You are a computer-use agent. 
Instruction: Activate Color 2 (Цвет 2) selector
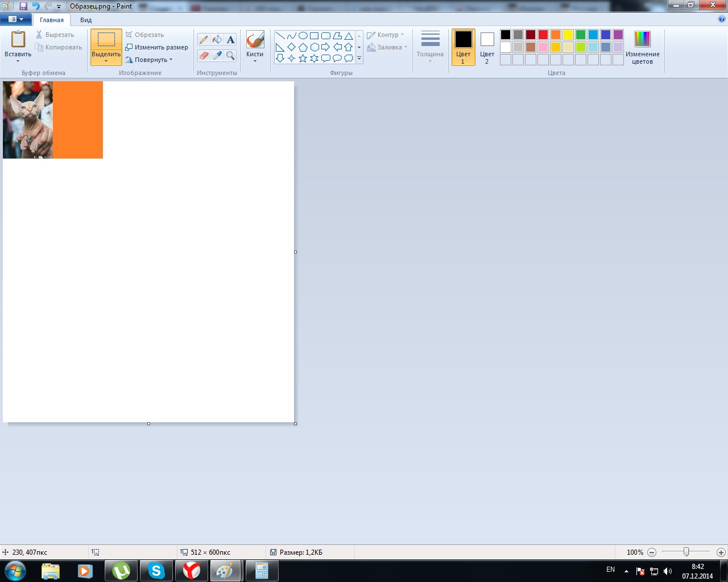pyautogui.click(x=487, y=47)
